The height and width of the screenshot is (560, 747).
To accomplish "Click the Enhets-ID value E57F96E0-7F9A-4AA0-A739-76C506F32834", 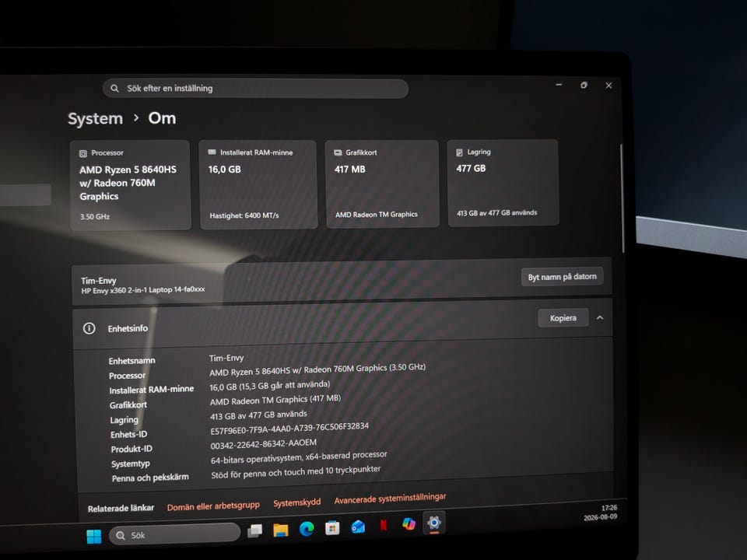I will point(289,428).
